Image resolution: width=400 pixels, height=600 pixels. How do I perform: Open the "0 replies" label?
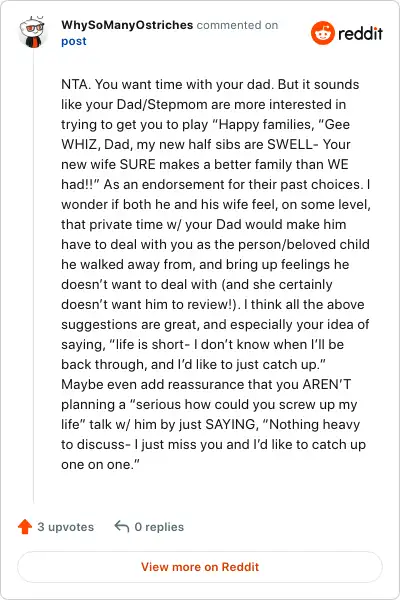159,527
